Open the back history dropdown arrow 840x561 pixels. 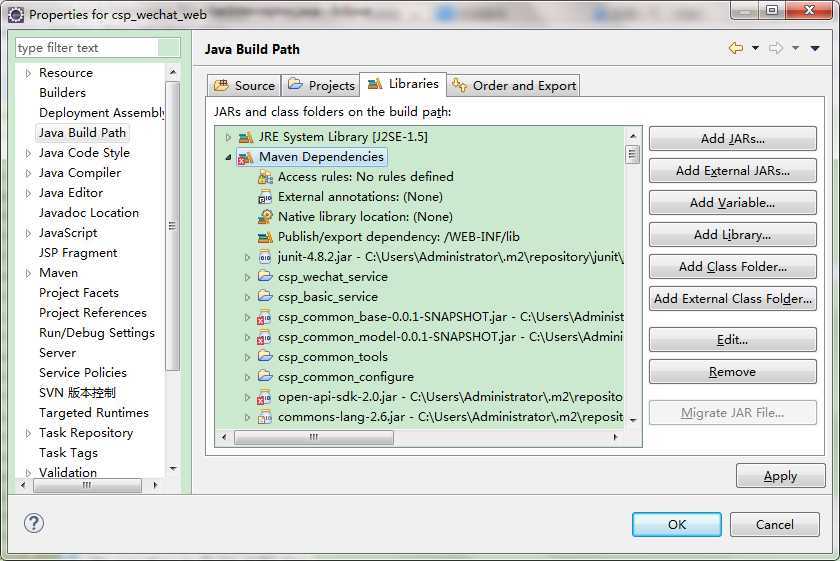point(755,48)
